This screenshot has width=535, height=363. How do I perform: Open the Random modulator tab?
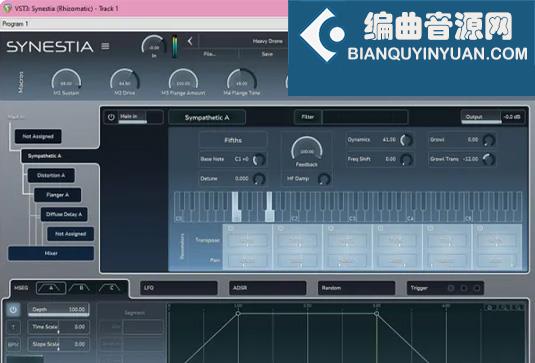click(x=356, y=288)
